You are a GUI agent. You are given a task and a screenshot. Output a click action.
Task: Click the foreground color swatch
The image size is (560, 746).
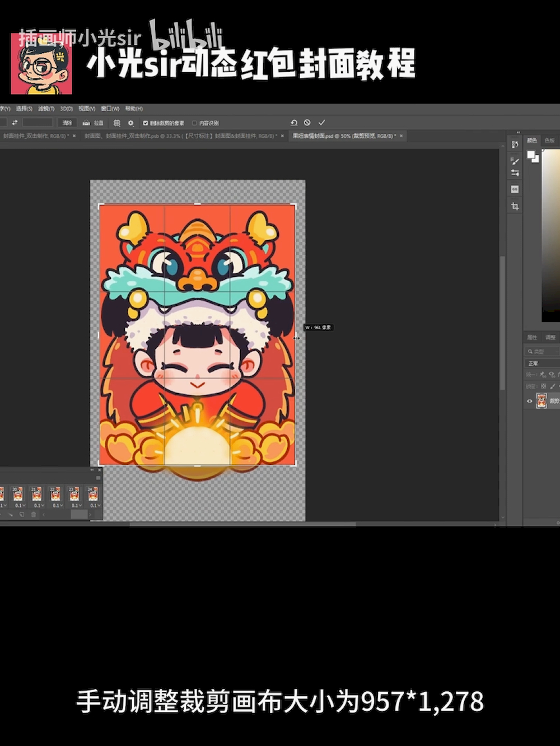click(531, 155)
